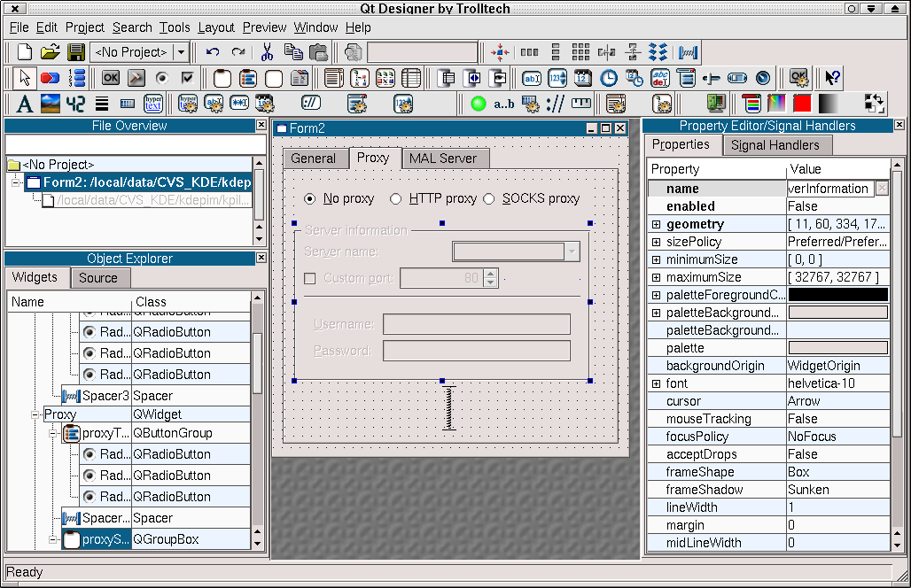This screenshot has height=588, width=911.
Task: Open the No Project dropdown
Action: click(x=182, y=52)
